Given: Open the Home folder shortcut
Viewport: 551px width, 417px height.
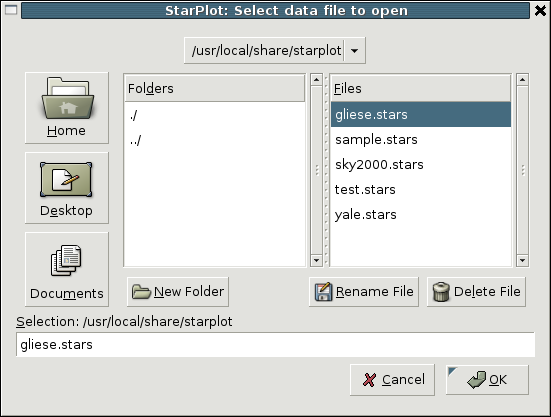Looking at the screenshot, I should click(x=67, y=108).
